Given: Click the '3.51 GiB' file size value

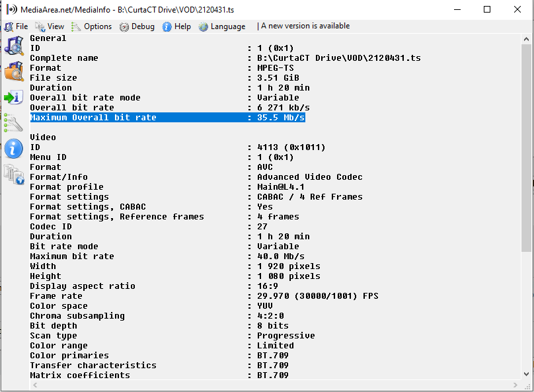Looking at the screenshot, I should pos(278,77).
